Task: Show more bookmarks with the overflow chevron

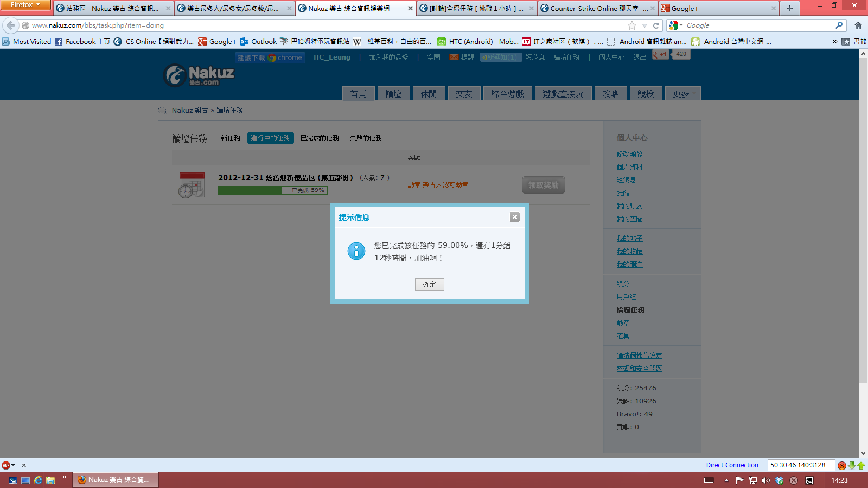Action: point(834,41)
